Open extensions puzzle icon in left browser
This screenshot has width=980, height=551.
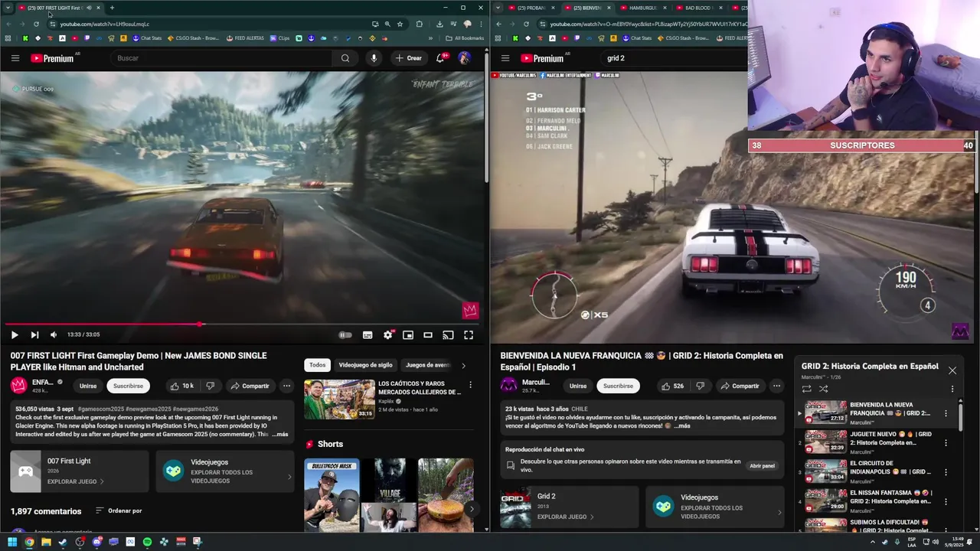tap(419, 24)
